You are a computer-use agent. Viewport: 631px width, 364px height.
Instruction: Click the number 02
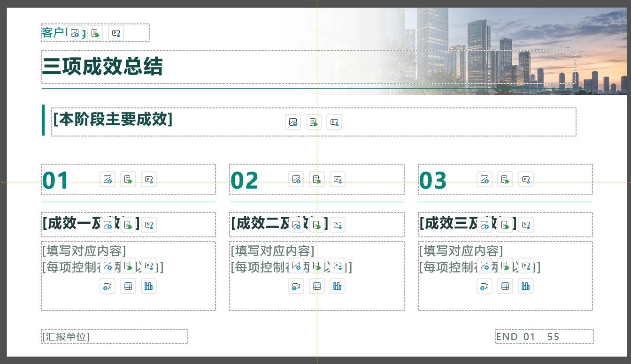coord(245,181)
